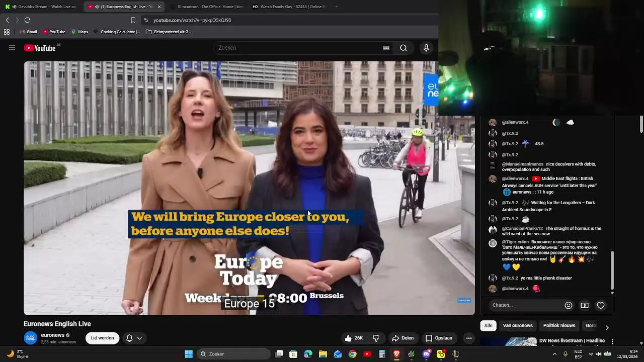Screen dimensions: 644x362
Task: Send a heart reaction in live chat
Action: click(601, 305)
